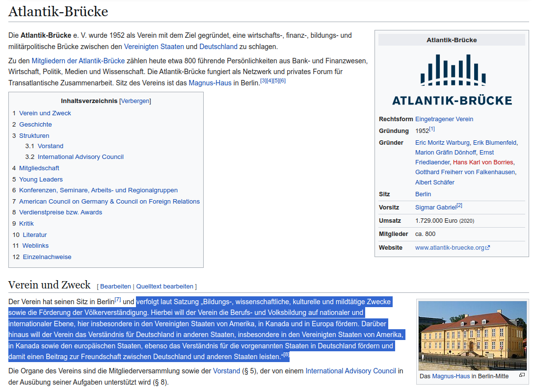535x392 pixels.
Task: Click the page heading Atlantik-Brücke
Action: 58,12
